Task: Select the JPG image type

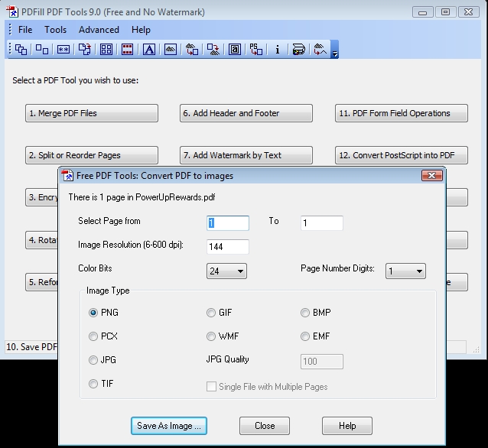Action: point(93,360)
